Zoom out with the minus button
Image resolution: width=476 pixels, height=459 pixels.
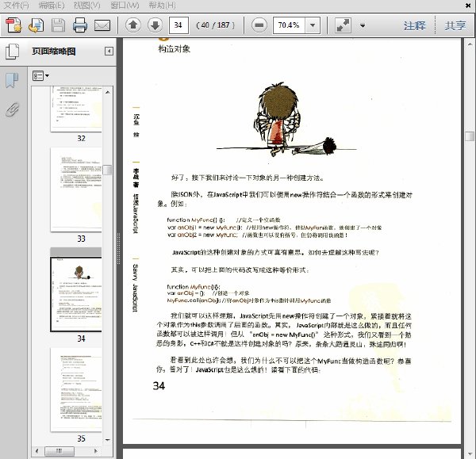[259, 25]
